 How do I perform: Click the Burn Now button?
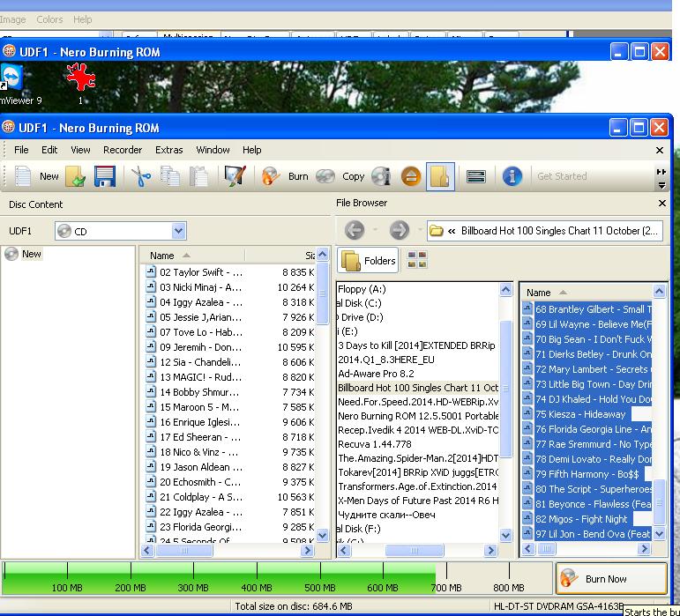[610, 579]
